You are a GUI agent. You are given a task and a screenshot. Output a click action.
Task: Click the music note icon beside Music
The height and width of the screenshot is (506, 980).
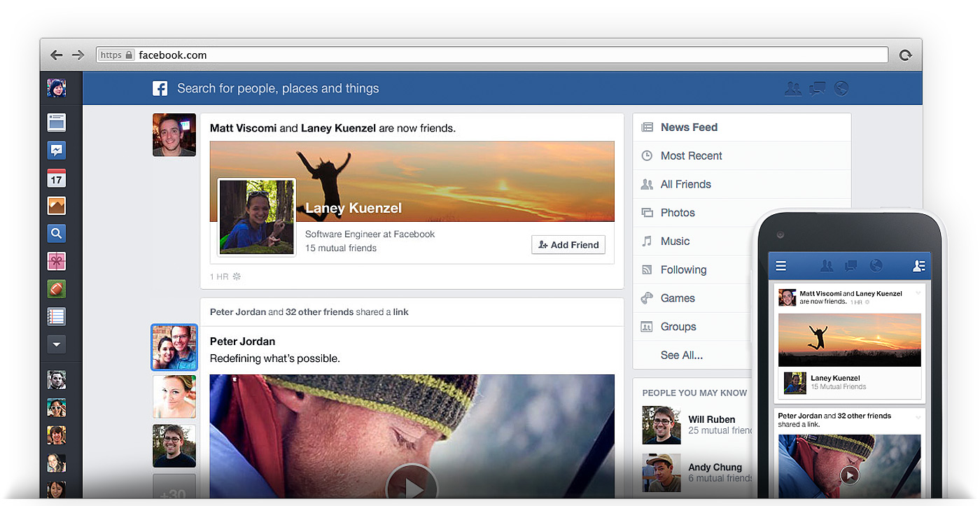pyautogui.click(x=647, y=241)
